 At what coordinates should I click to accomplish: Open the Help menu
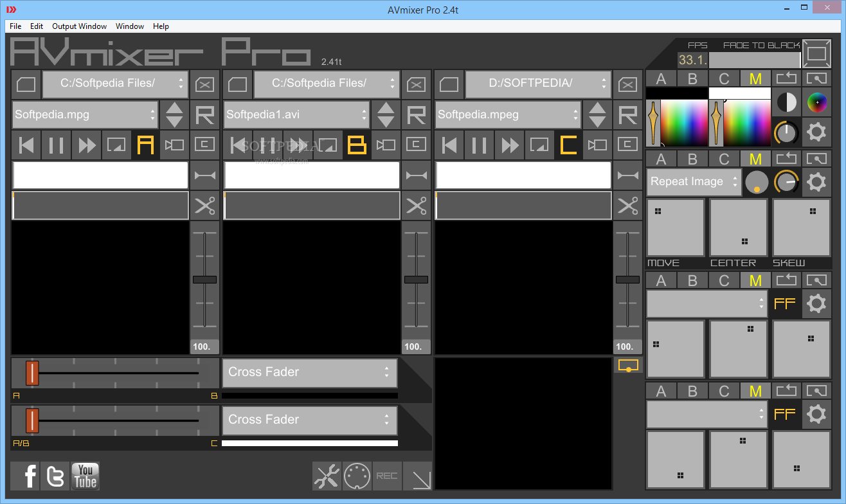pos(161,26)
